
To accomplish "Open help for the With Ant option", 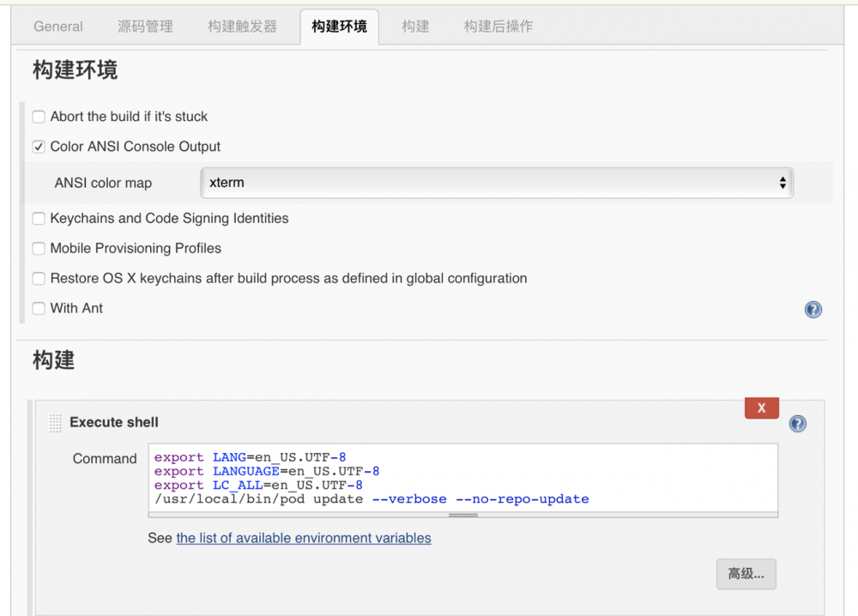I will [813, 309].
